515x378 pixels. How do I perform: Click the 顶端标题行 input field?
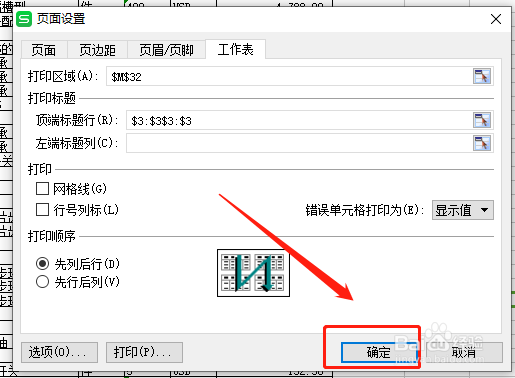tap(299, 120)
